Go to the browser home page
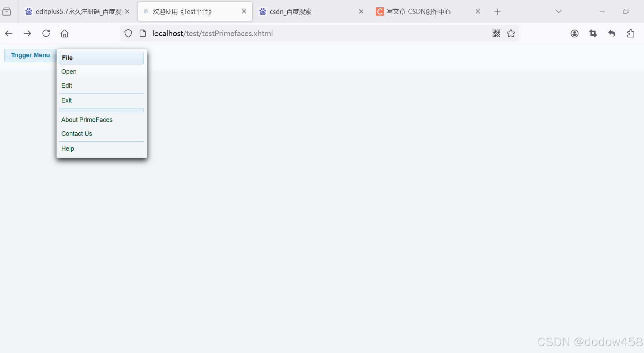Screen dimensions: 644x353 pos(64,33)
